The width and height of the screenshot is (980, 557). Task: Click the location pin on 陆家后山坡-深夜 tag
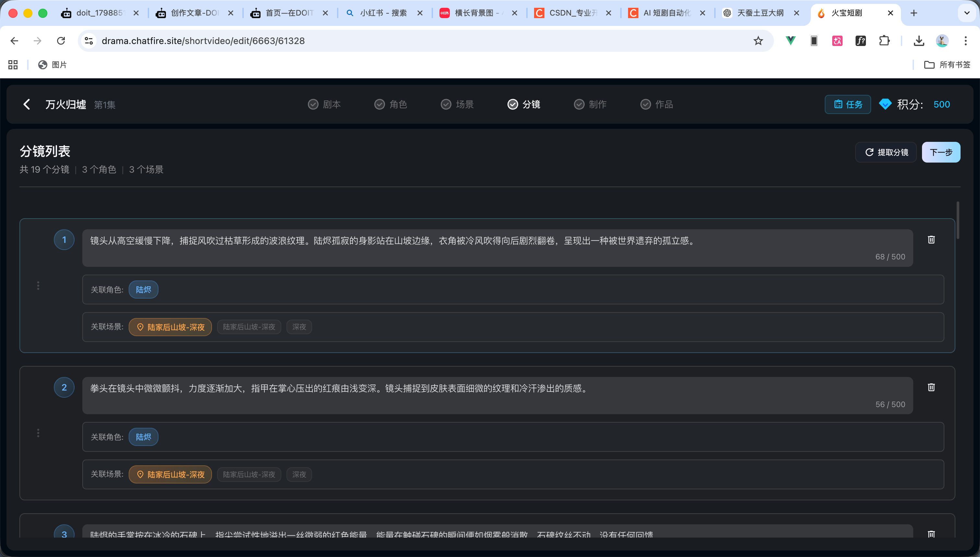pyautogui.click(x=140, y=327)
